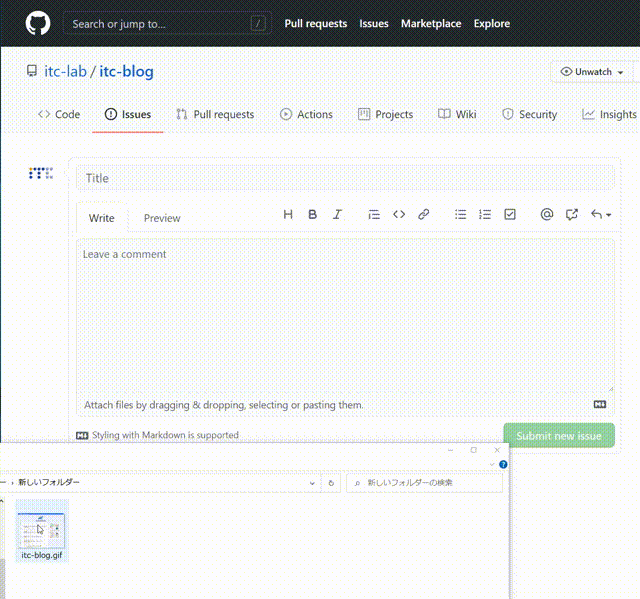This screenshot has height=599, width=640.
Task: Open the Unwatch dropdown
Action: [592, 72]
